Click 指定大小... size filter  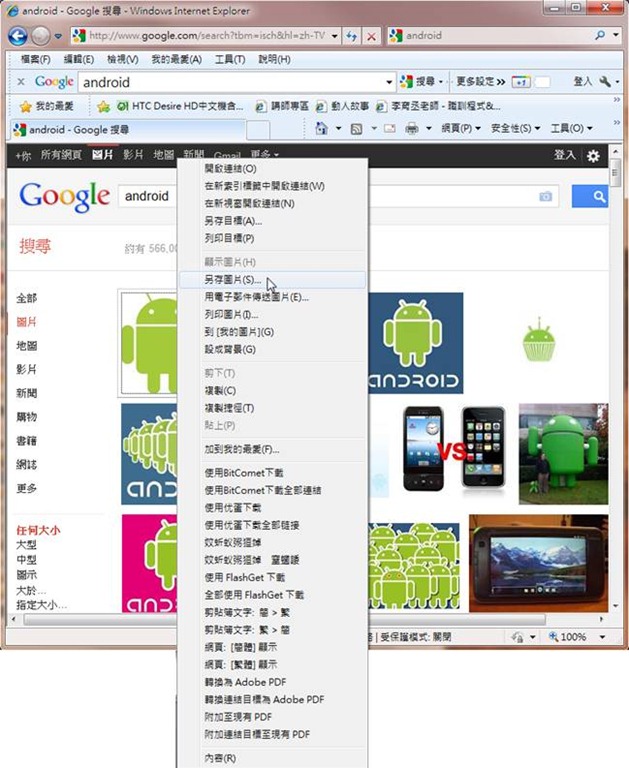coord(41,605)
